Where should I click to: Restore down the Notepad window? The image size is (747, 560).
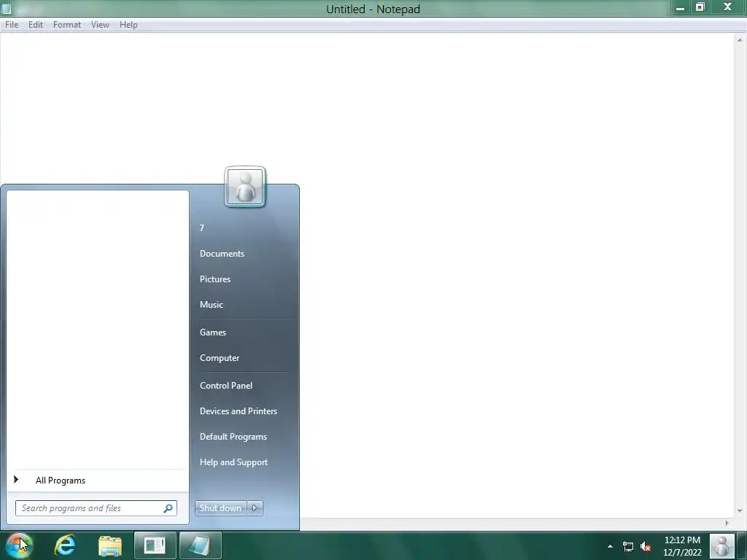coord(700,7)
